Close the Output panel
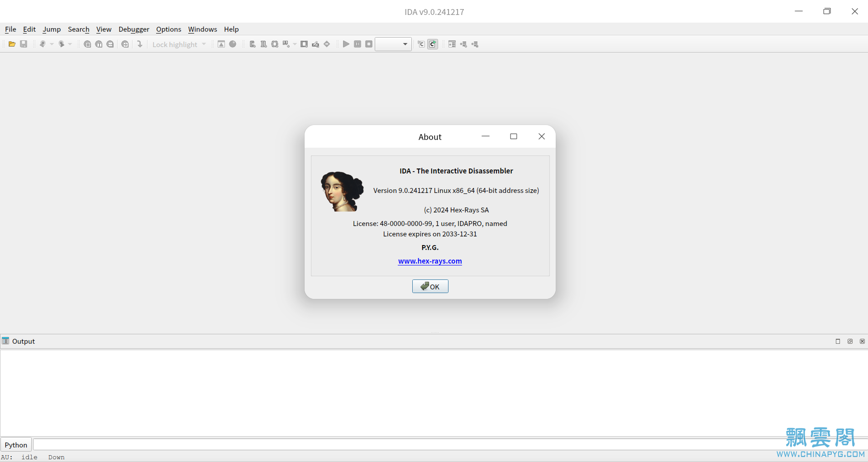Image resolution: width=868 pixels, height=462 pixels. coord(862,341)
